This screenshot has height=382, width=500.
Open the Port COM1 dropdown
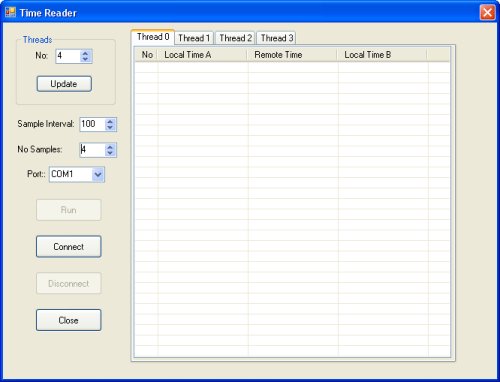(98, 174)
